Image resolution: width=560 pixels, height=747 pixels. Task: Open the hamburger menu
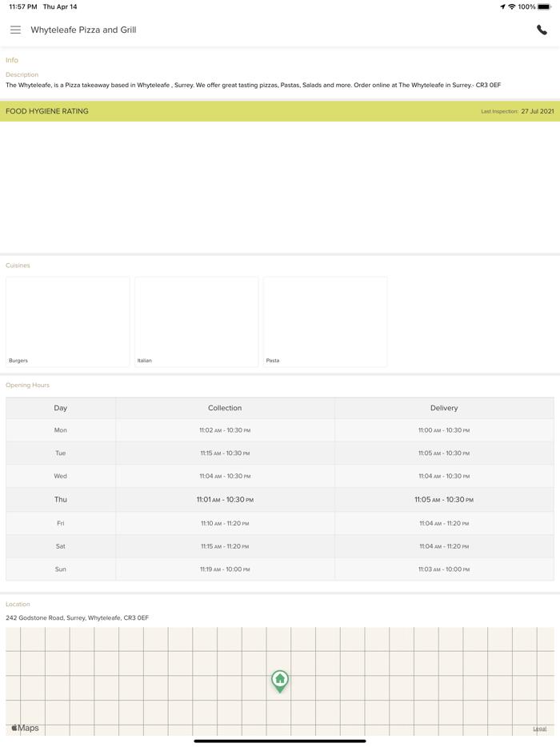coord(16,30)
